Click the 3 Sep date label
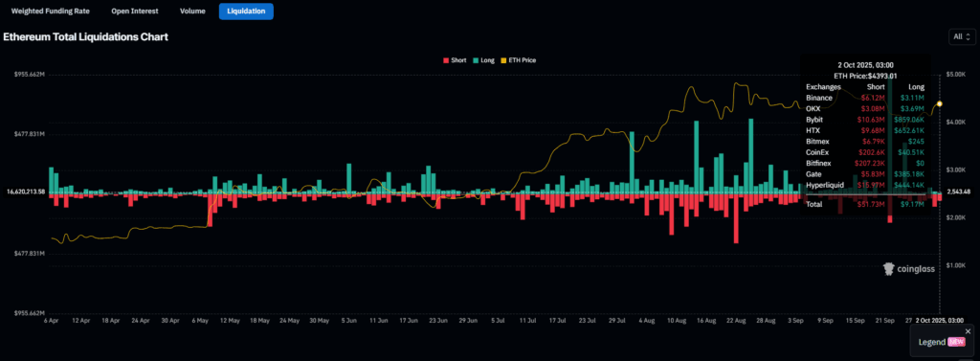 click(x=796, y=321)
